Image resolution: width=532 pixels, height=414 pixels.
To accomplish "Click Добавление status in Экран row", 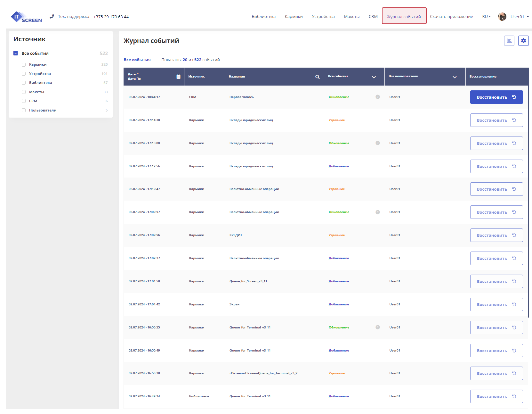I will [x=339, y=304].
